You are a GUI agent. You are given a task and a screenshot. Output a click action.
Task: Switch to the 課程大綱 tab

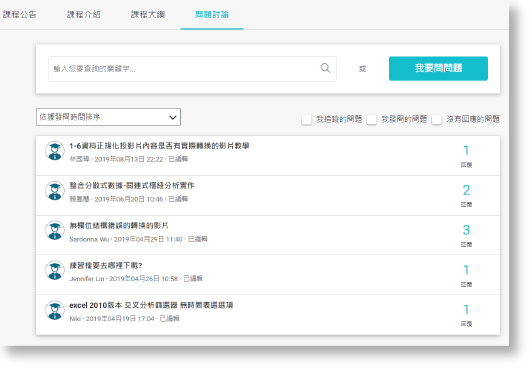pos(148,15)
